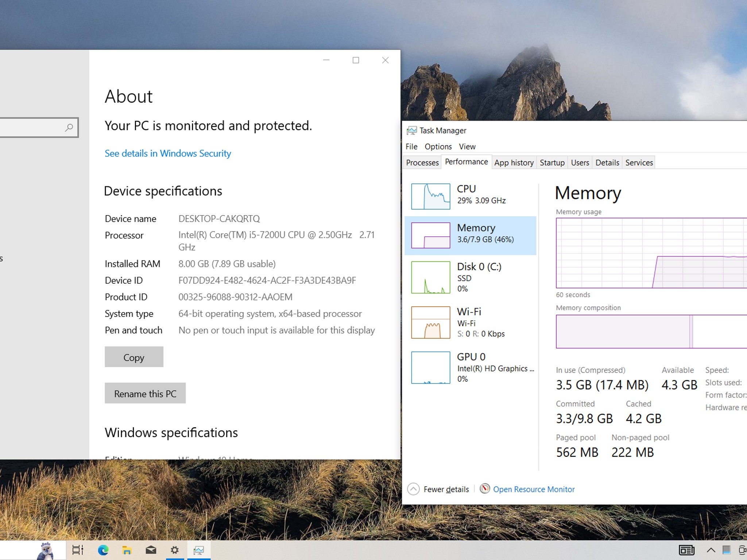Open Mail app from taskbar
This screenshot has height=560, width=747.
click(x=151, y=550)
